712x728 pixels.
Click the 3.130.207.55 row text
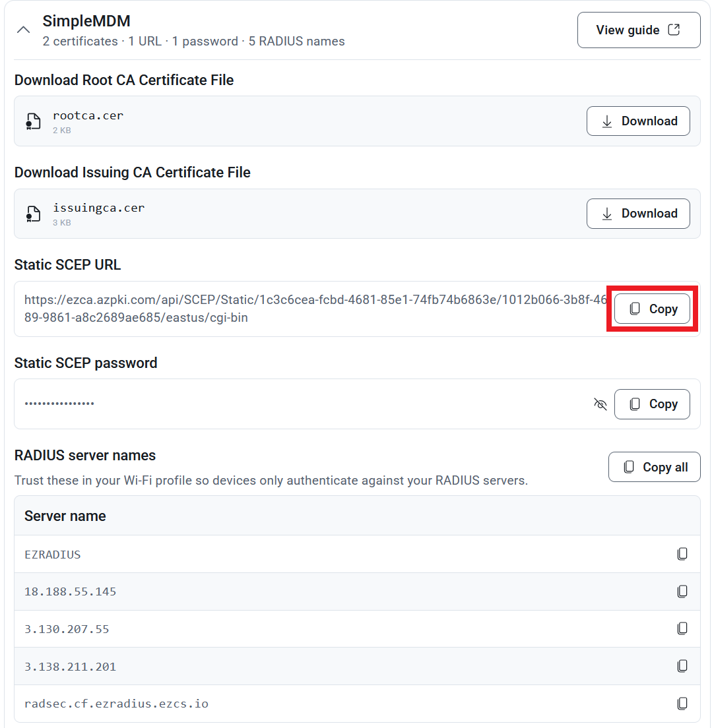[x=67, y=630]
